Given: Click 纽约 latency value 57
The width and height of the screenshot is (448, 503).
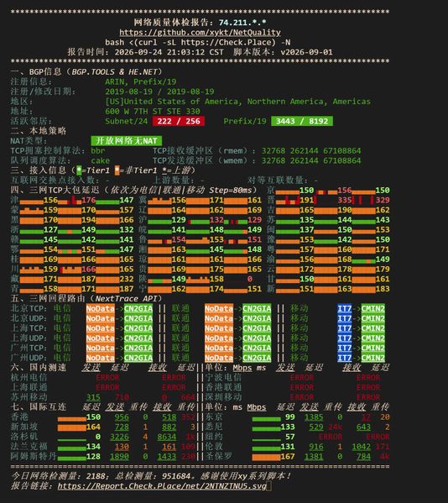Looking at the screenshot, I should coord(290,437).
